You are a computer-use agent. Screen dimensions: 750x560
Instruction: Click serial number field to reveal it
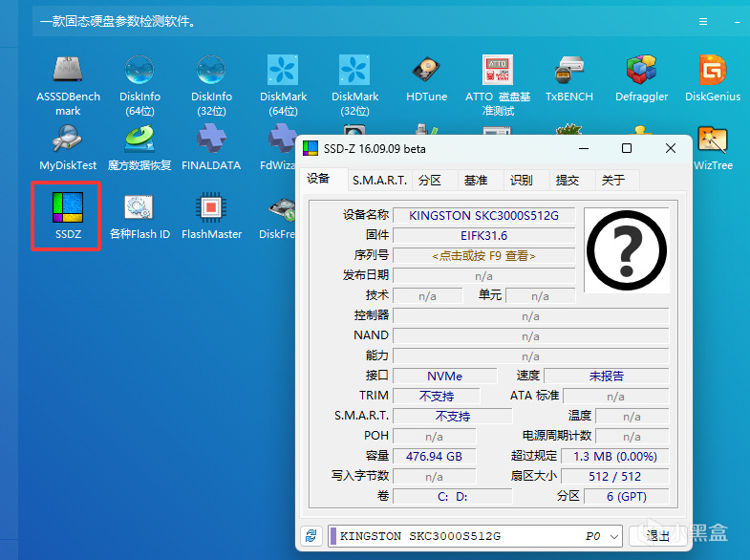[x=483, y=256]
